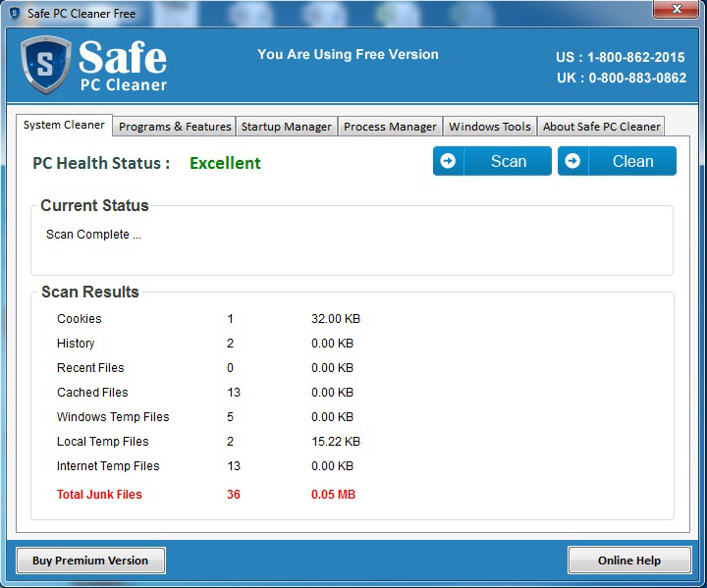Image resolution: width=707 pixels, height=588 pixels.
Task: Select the Windows Temp Files label
Action: click(113, 417)
